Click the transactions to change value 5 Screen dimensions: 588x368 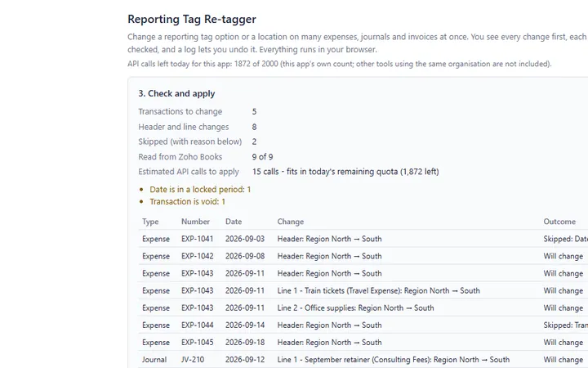point(254,111)
